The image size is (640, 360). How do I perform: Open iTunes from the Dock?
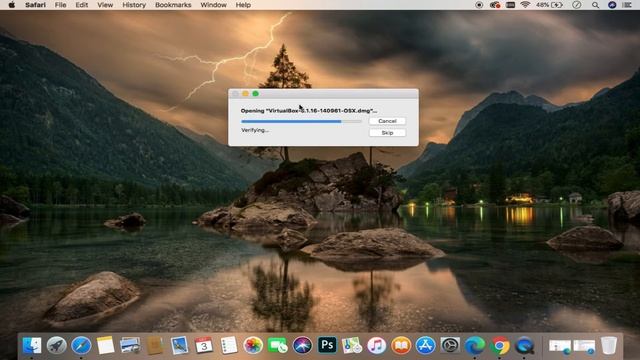[x=376, y=345]
